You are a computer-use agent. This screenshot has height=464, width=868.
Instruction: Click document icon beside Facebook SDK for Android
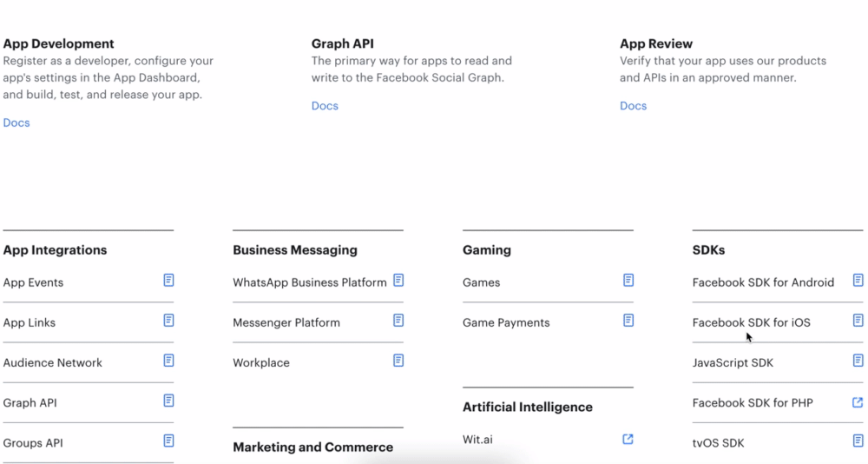click(858, 281)
